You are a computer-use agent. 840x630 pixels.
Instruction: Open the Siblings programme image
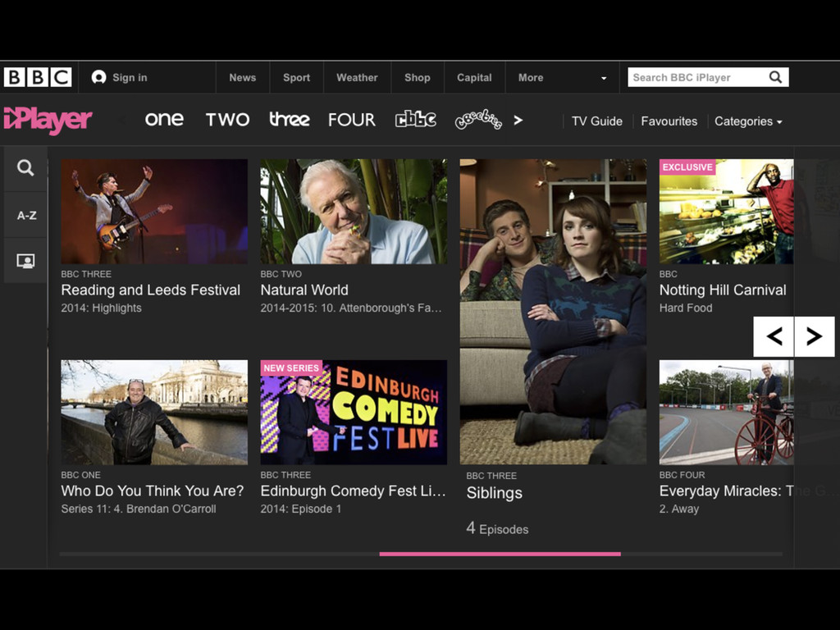[553, 312]
